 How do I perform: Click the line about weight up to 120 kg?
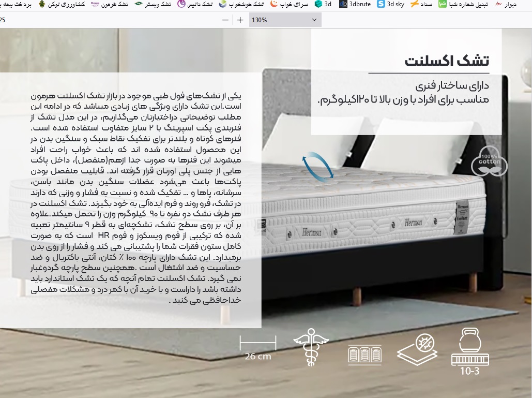403,100
